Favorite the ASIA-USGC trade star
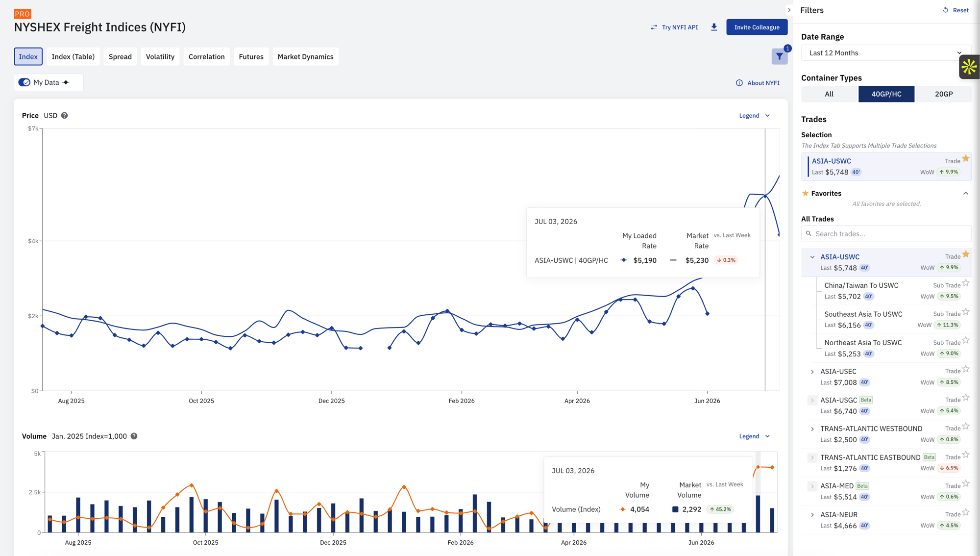This screenshot has width=980, height=556. click(966, 398)
